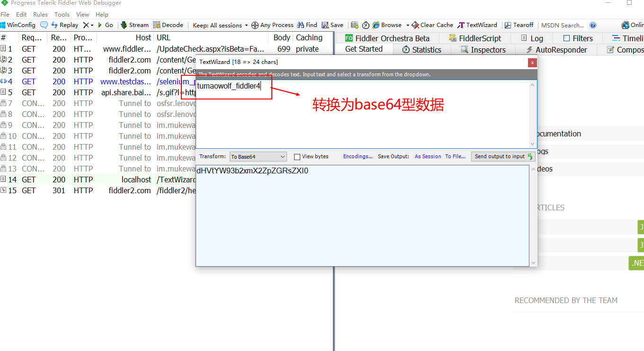Expand the Browse dropdown arrow
644x351 pixels.
point(407,25)
